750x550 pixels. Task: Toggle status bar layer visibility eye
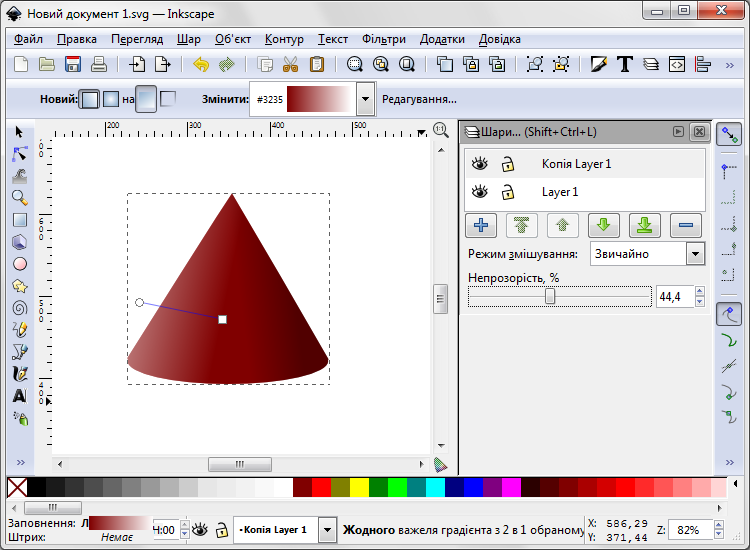pos(200,530)
